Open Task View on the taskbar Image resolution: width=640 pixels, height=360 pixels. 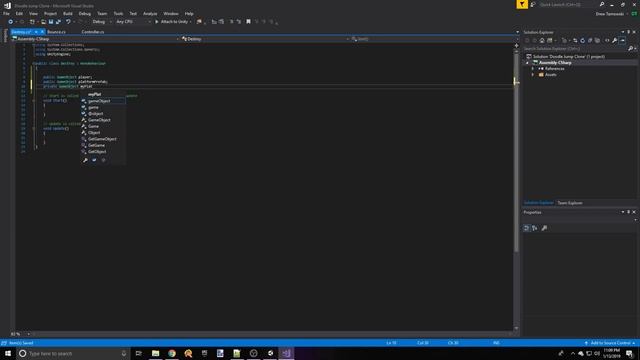click(138, 353)
